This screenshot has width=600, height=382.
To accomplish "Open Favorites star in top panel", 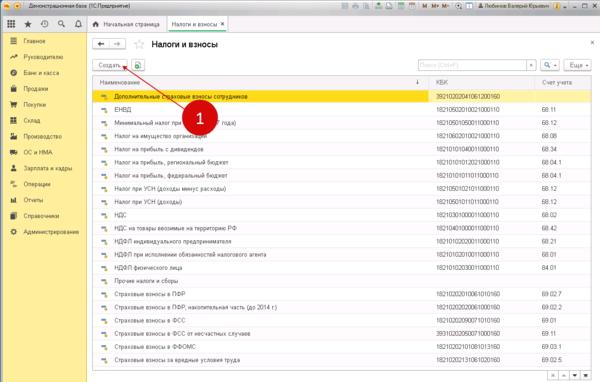I will 28,24.
